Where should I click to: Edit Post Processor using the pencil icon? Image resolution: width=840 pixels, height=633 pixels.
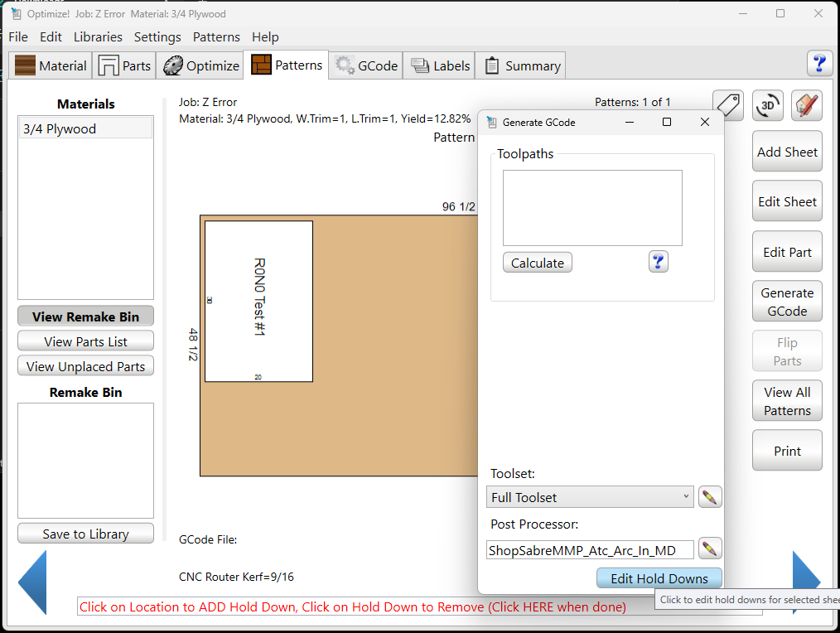coord(710,548)
